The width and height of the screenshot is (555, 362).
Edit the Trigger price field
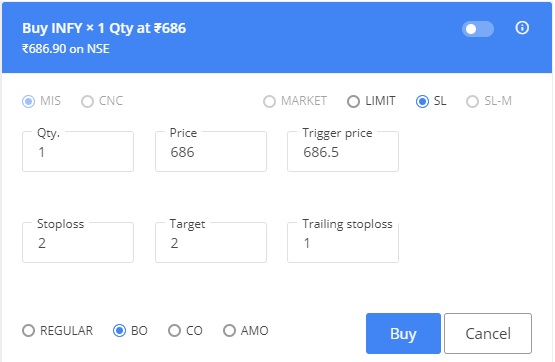point(343,151)
